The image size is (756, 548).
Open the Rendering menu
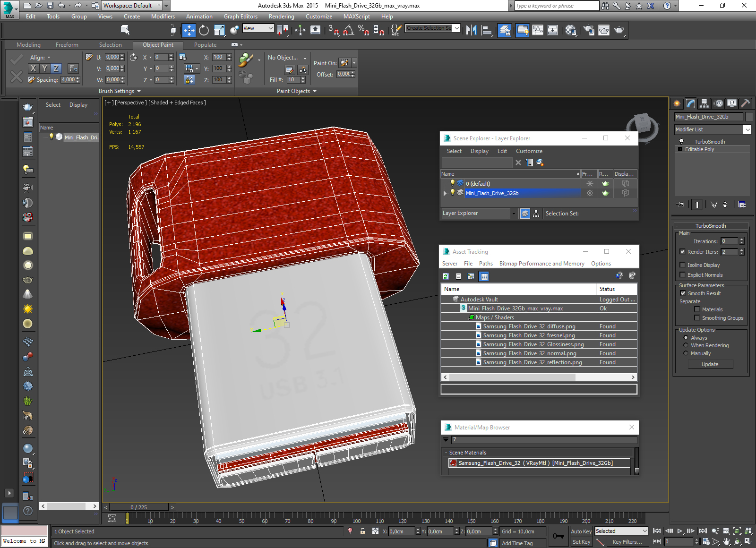tap(281, 16)
